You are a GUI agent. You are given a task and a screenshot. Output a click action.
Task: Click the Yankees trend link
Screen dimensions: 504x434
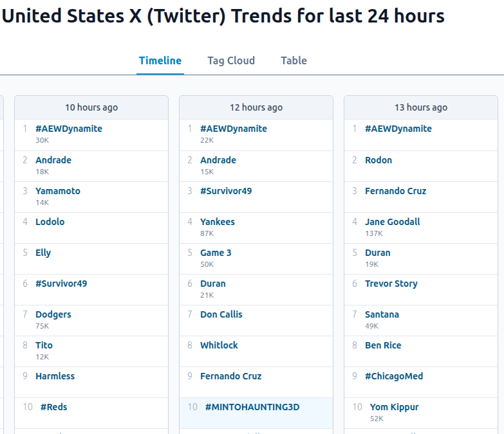pyautogui.click(x=218, y=222)
